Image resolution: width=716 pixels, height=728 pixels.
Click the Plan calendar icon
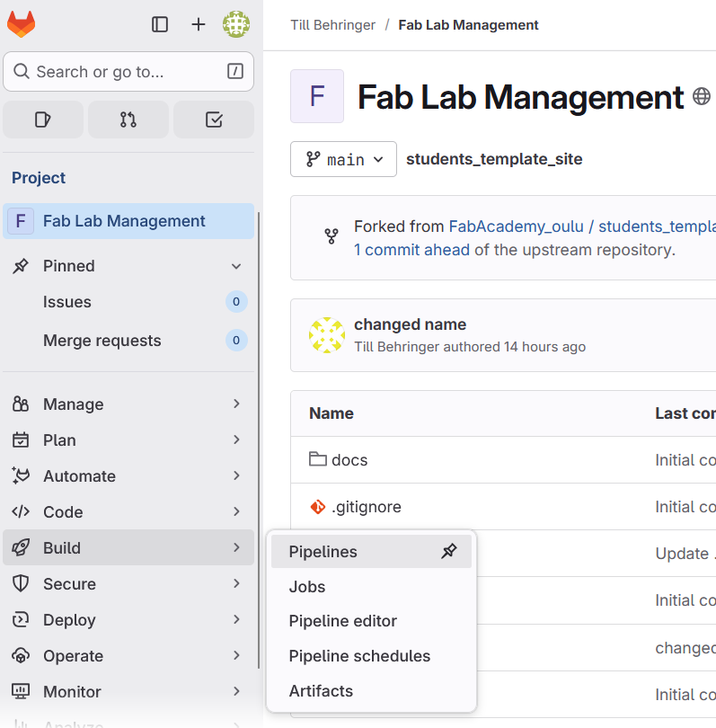pyautogui.click(x=21, y=440)
